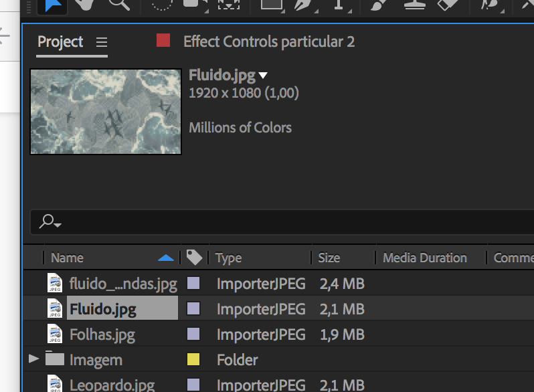Open the Fluido.jpg footage dropdown arrow
This screenshot has height=392, width=534.
pos(263,76)
